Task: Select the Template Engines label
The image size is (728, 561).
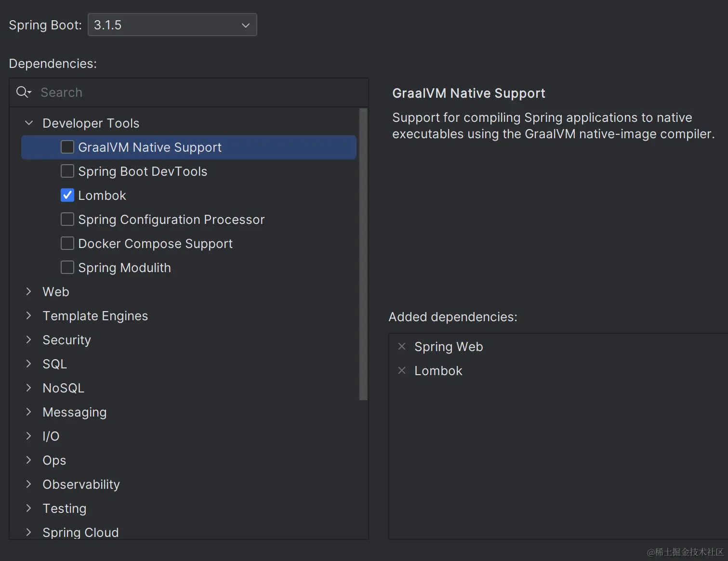Action: pos(95,316)
